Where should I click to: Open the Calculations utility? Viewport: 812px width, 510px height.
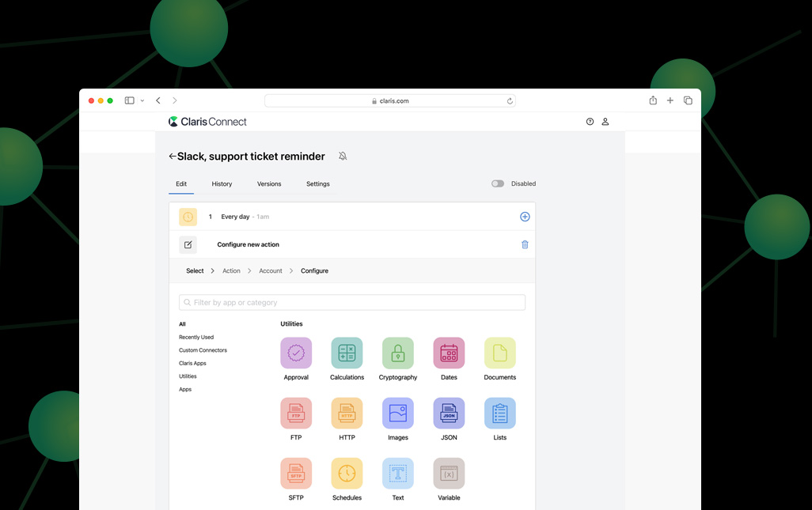pyautogui.click(x=347, y=353)
